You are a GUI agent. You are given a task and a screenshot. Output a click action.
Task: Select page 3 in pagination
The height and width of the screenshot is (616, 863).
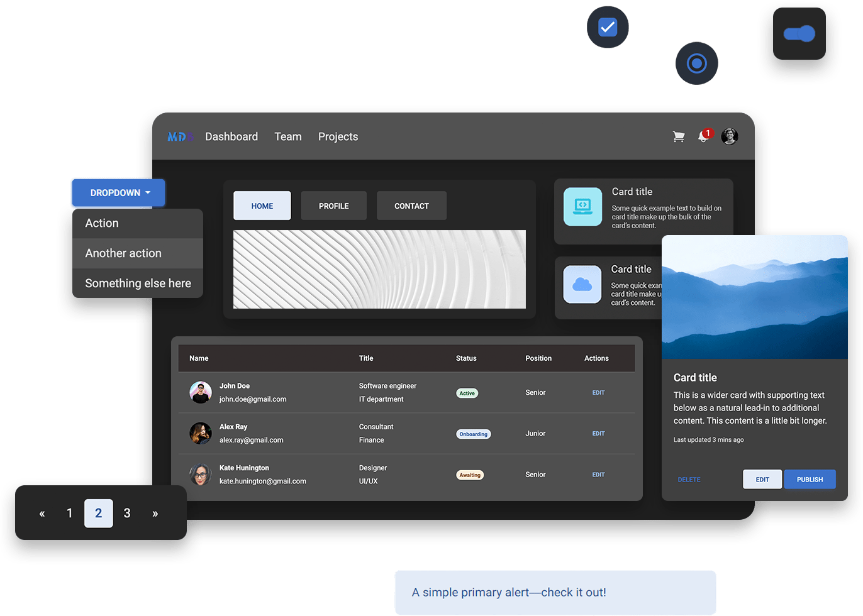[x=127, y=514]
